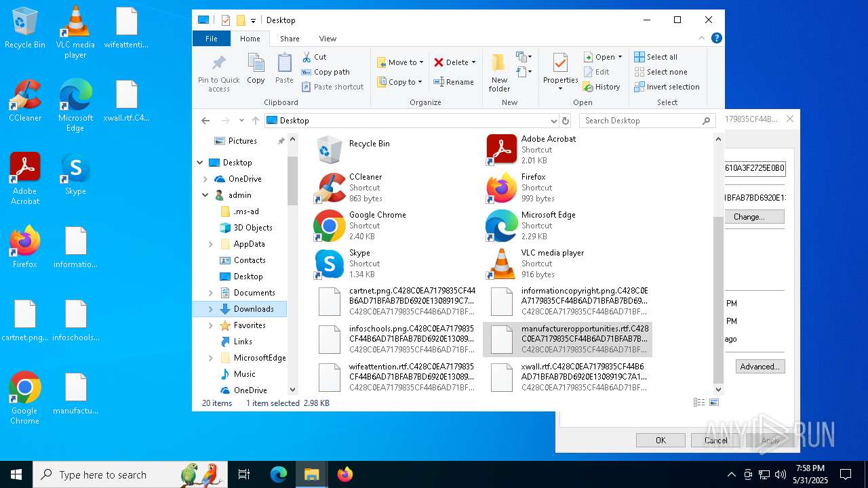
Task: Select manufactureropportunities.rtf file in list
Action: [568, 340]
